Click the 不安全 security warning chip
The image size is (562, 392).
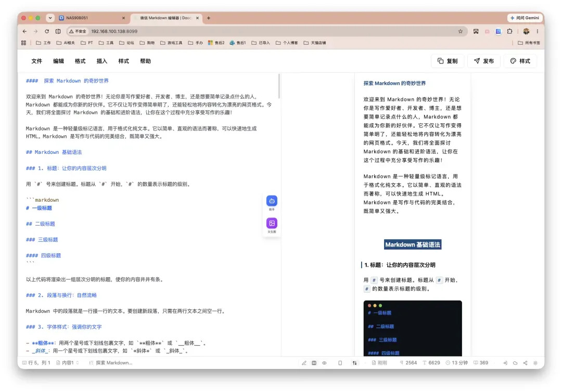tap(78, 32)
